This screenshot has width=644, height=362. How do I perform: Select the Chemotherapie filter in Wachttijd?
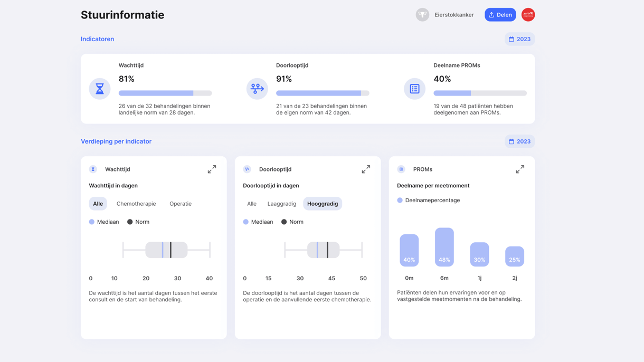tap(136, 203)
